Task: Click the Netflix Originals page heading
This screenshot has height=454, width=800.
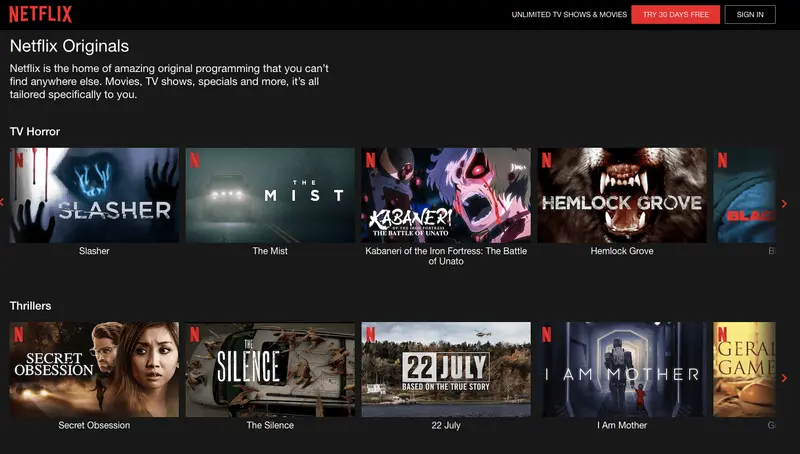Action: click(x=69, y=46)
